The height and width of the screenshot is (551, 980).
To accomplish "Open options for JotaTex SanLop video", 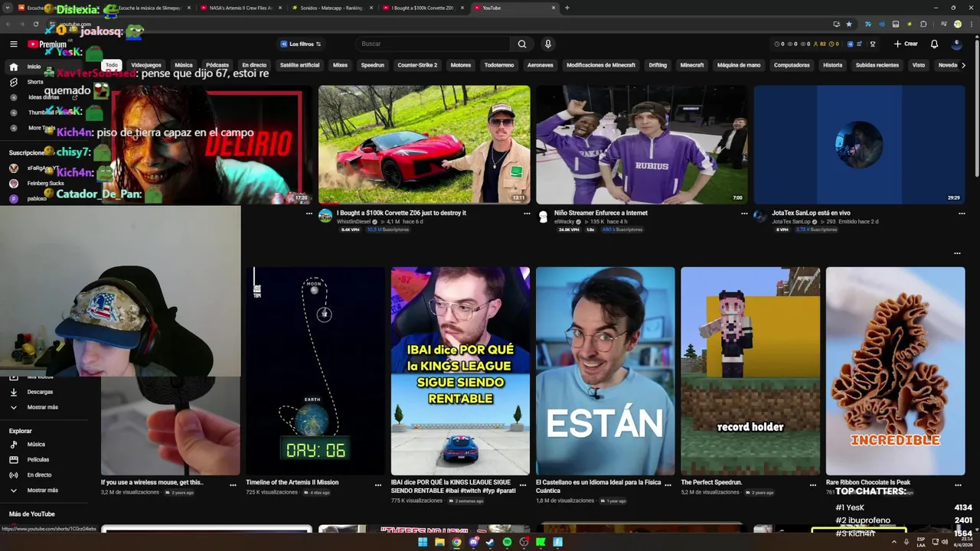I will (x=962, y=214).
